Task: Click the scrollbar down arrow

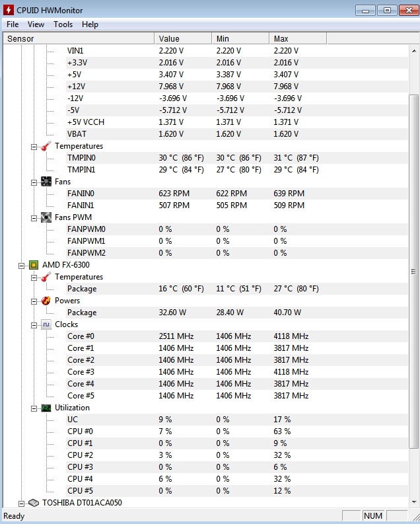Action: point(414,502)
